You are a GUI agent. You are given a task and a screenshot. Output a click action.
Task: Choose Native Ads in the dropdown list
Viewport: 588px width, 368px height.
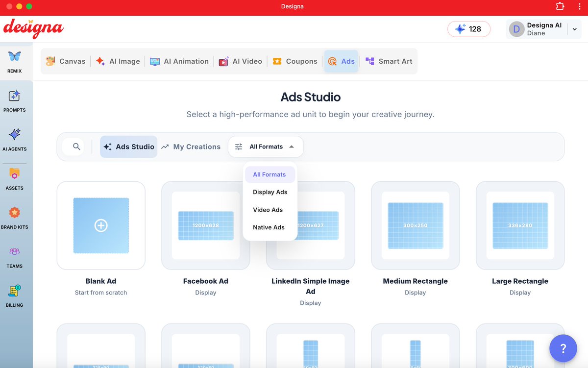(x=269, y=227)
